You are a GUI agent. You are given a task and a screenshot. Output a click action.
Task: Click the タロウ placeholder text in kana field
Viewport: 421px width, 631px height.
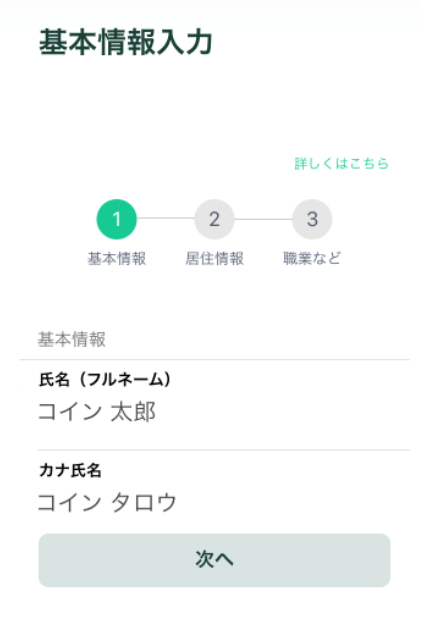(x=144, y=503)
